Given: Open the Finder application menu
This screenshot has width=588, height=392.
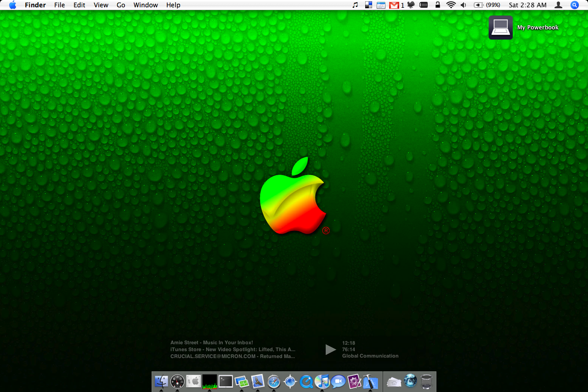Looking at the screenshot, I should 35,5.
